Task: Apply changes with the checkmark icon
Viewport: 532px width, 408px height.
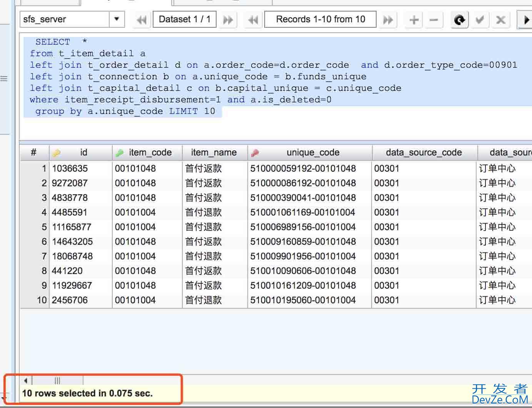Action: tap(480, 20)
